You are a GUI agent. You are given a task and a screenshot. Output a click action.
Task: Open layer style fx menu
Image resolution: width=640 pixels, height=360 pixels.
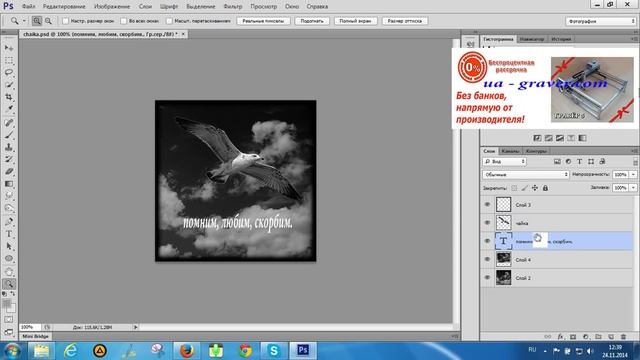(x=560, y=337)
